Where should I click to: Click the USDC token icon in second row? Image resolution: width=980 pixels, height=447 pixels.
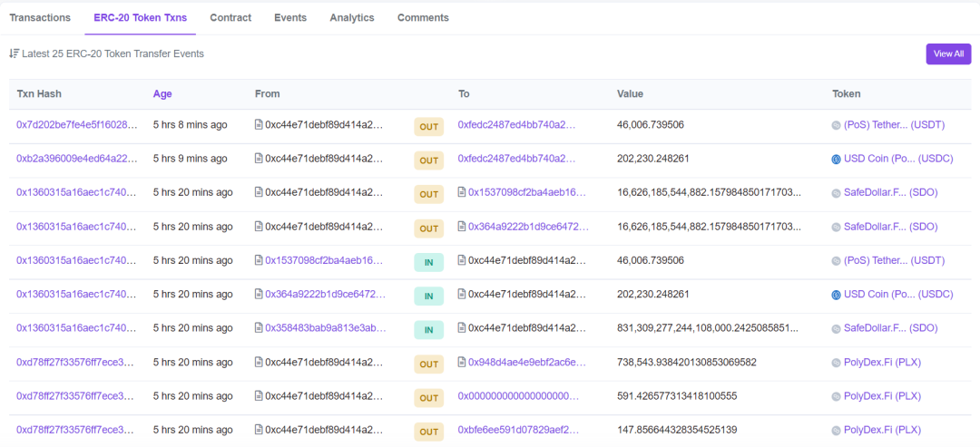pyautogui.click(x=837, y=160)
